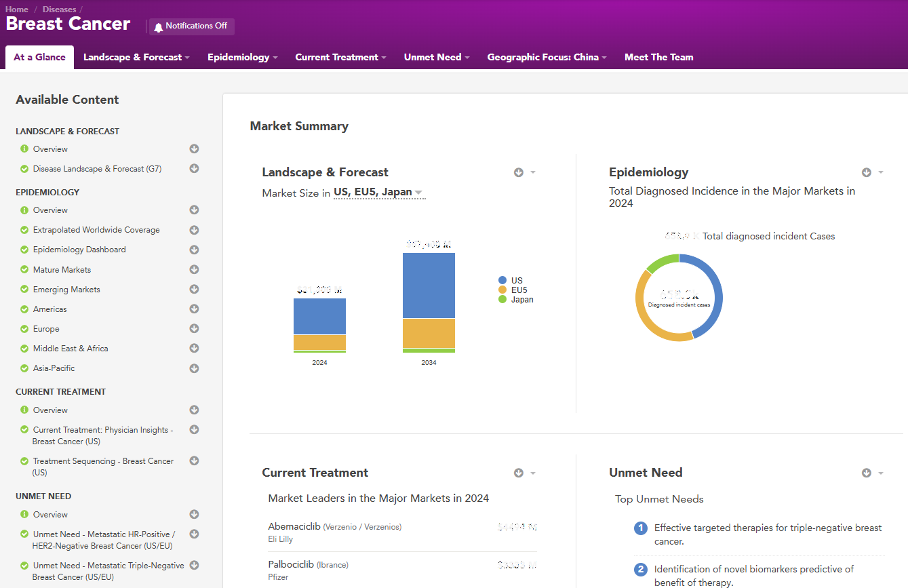Open the Home breadcrumb link

[17, 9]
